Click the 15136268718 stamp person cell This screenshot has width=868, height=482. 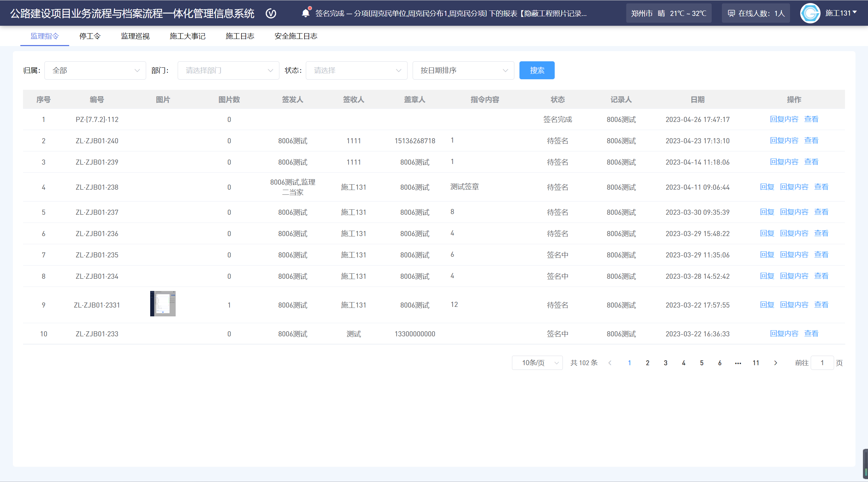point(415,141)
